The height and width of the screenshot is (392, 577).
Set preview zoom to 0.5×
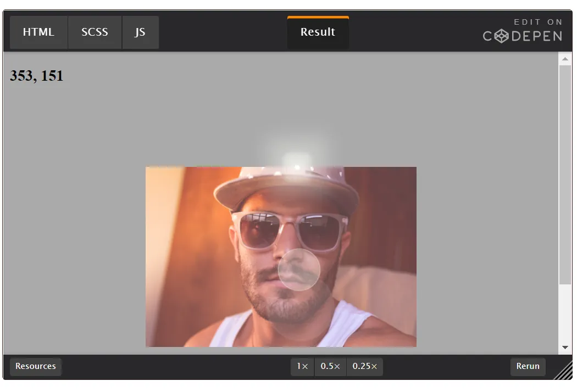pos(330,367)
